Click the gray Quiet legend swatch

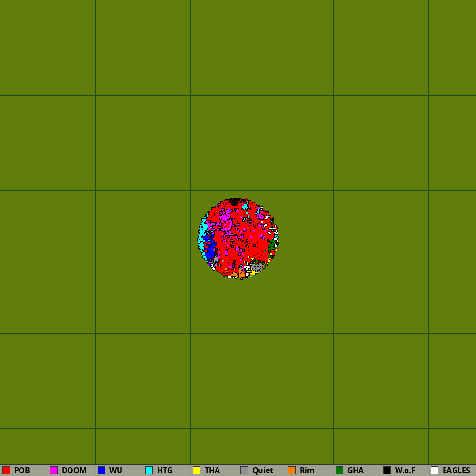click(x=244, y=470)
